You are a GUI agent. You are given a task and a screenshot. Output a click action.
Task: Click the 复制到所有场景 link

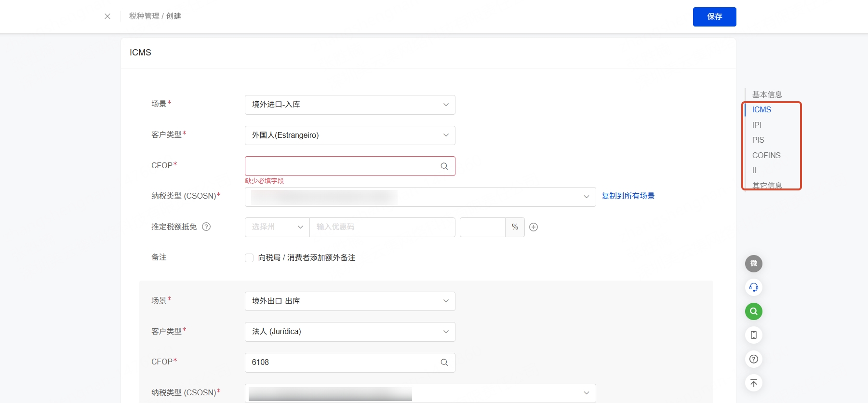click(628, 196)
